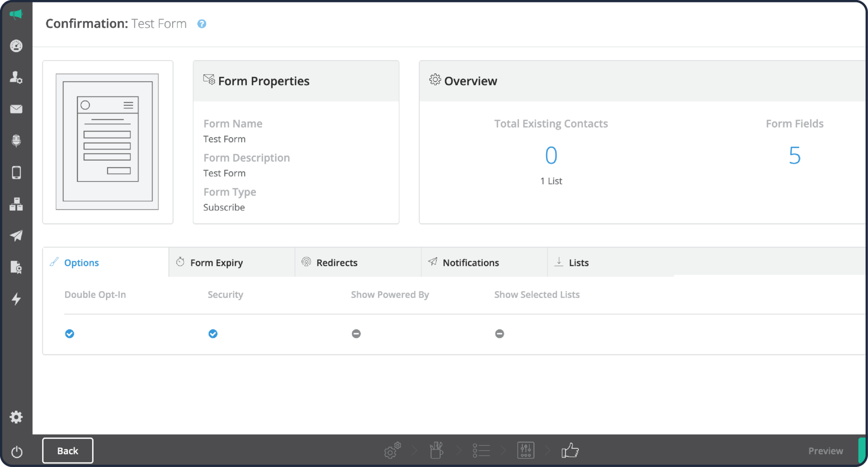Toggle the Security option off
868x467 pixels.
coord(213,334)
